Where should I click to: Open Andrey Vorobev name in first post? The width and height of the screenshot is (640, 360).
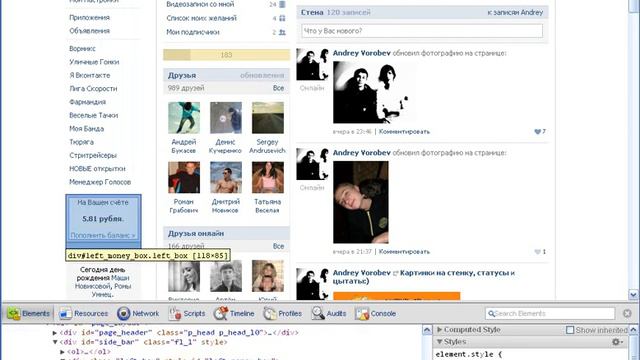click(x=362, y=53)
